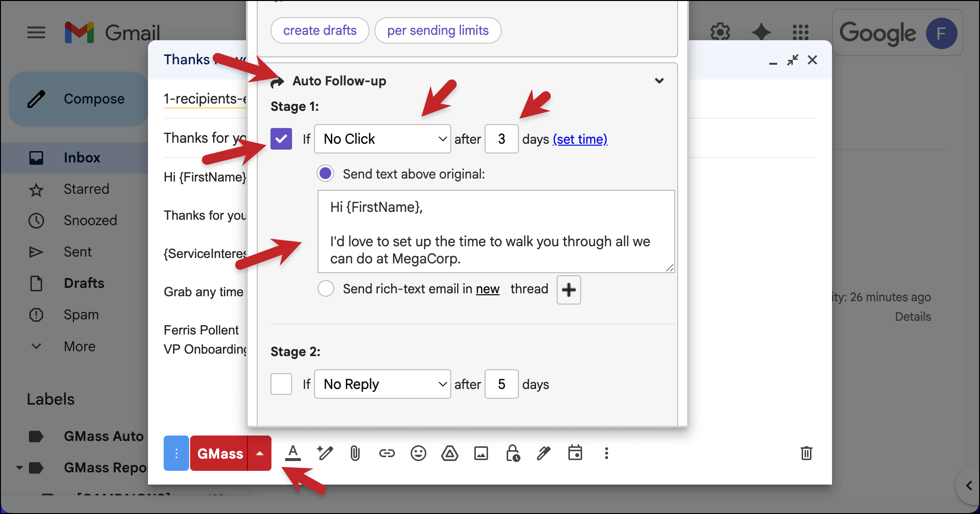Image resolution: width=980 pixels, height=514 pixels.
Task: Enable the Stage 2 No Reply checkbox
Action: click(281, 384)
